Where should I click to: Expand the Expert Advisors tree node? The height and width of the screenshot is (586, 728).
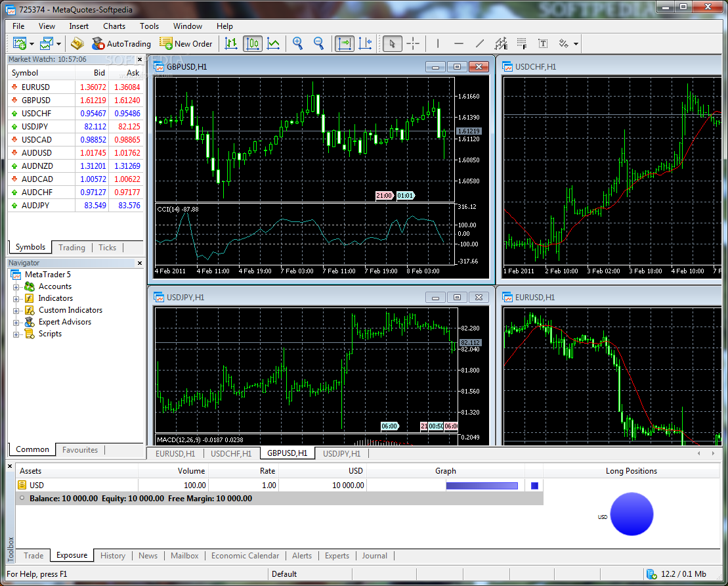(16, 322)
